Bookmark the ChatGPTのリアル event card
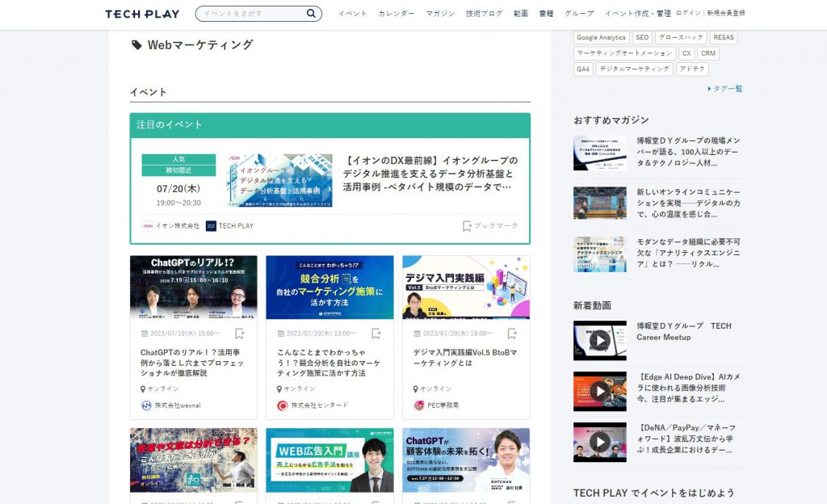 click(x=240, y=334)
